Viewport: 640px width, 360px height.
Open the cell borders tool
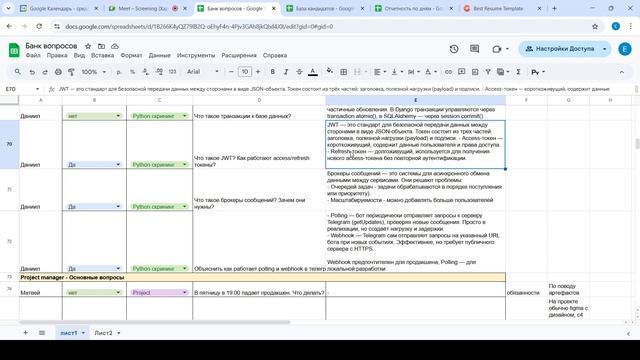coord(344,72)
